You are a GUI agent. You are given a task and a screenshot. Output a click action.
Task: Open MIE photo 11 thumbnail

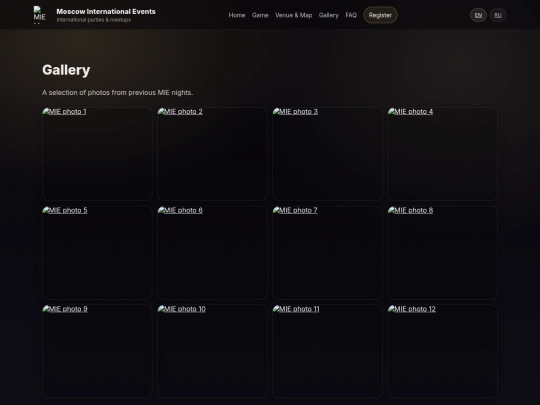[x=328, y=351]
